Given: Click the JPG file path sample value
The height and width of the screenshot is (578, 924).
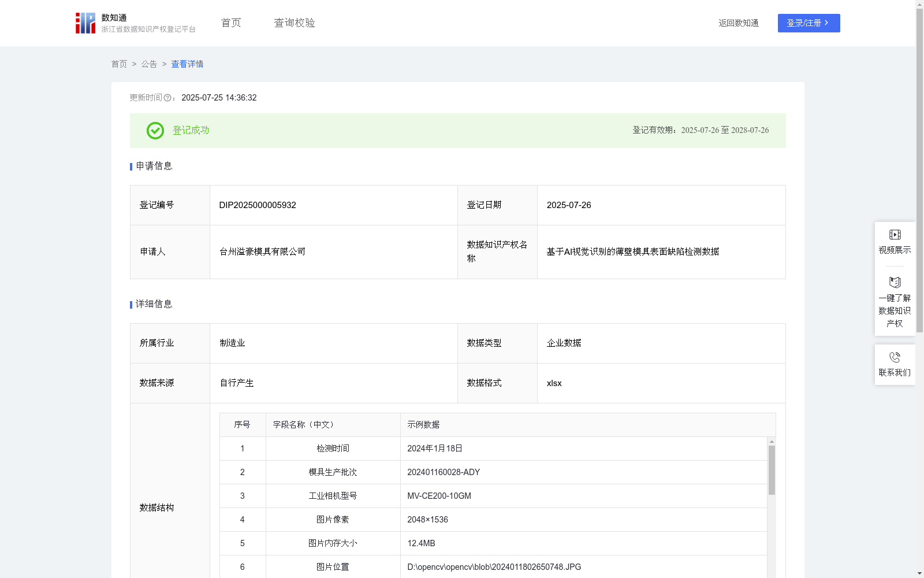Looking at the screenshot, I should [494, 567].
